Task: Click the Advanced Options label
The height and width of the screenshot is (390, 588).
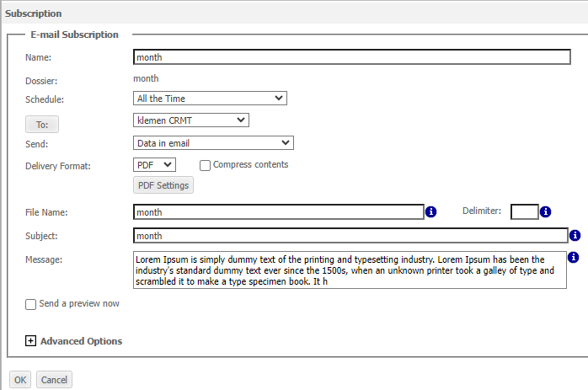Action: coord(82,341)
